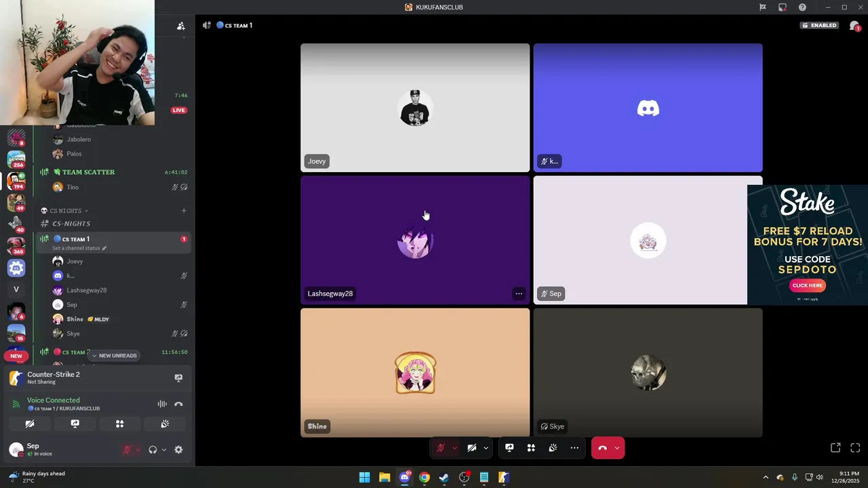Stream Counter-Strike 2 screen-share icon
The image size is (868, 488).
pos(178,378)
